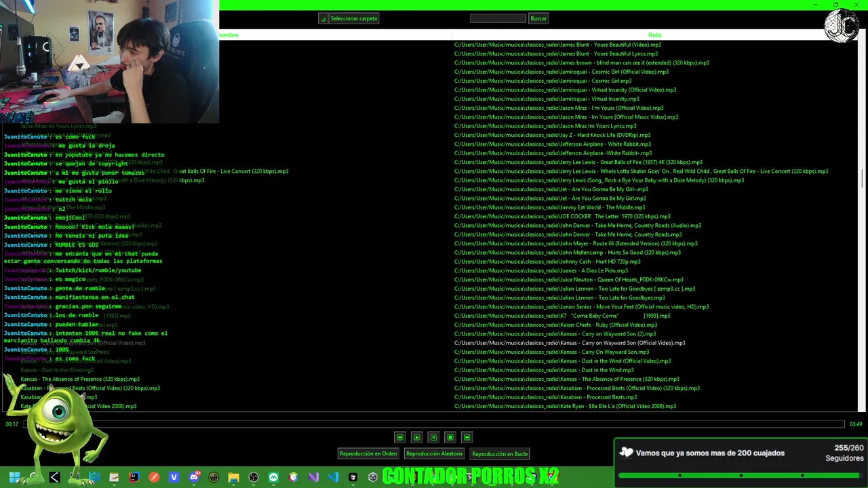Open Visual Studio from the taskbar
868x488 pixels.
[313, 477]
